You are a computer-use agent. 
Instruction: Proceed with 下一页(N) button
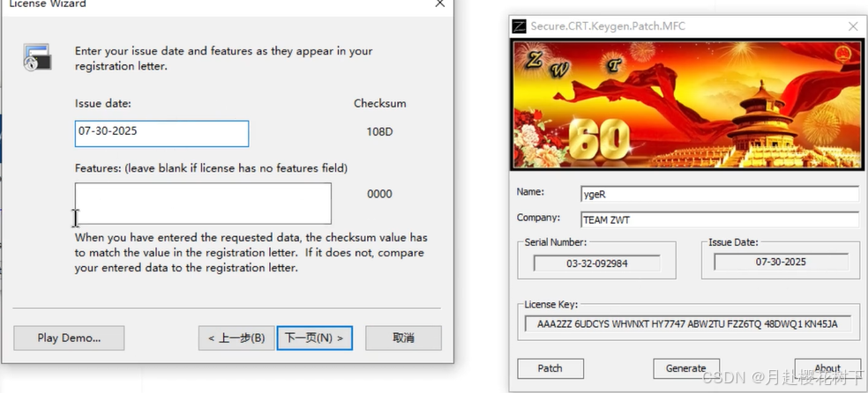tap(314, 337)
